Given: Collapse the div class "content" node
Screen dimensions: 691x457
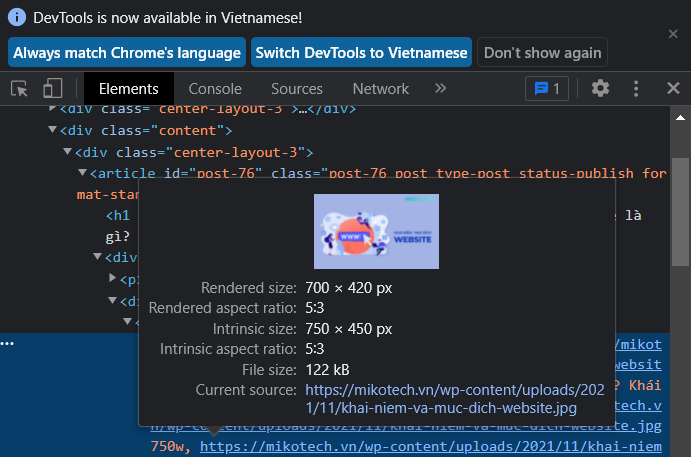Looking at the screenshot, I should coord(53,130).
